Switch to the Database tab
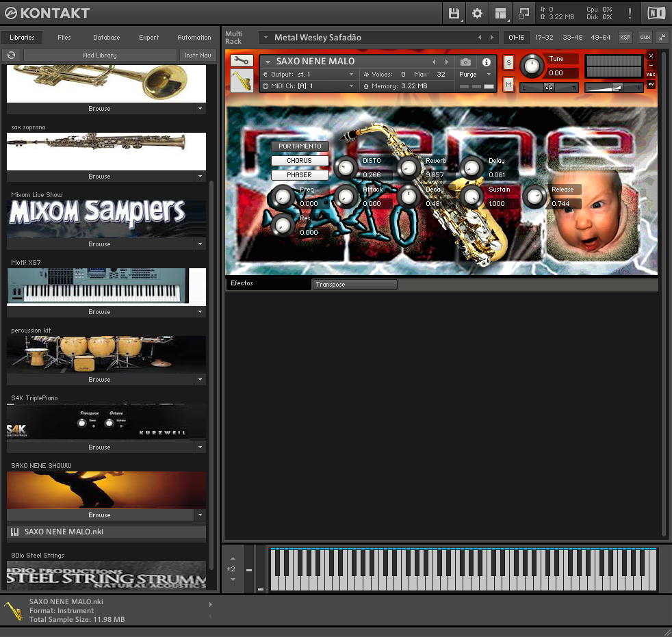The image size is (672, 637). coord(107,37)
